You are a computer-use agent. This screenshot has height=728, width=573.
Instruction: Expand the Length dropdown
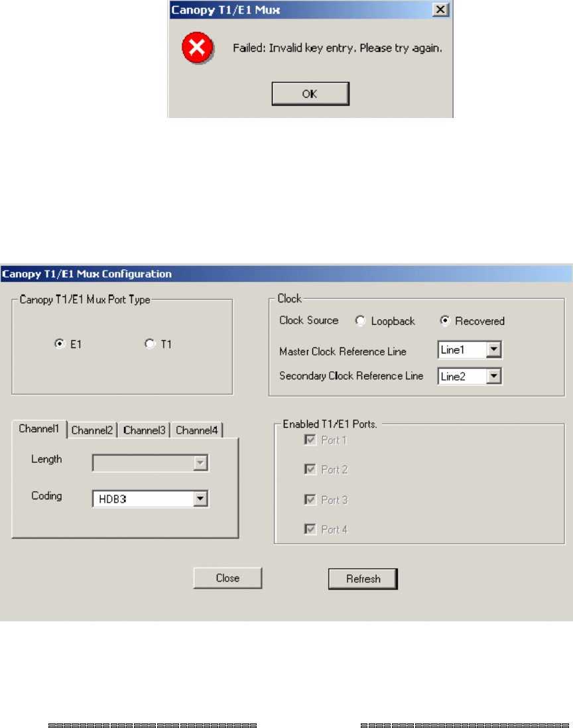[200, 463]
